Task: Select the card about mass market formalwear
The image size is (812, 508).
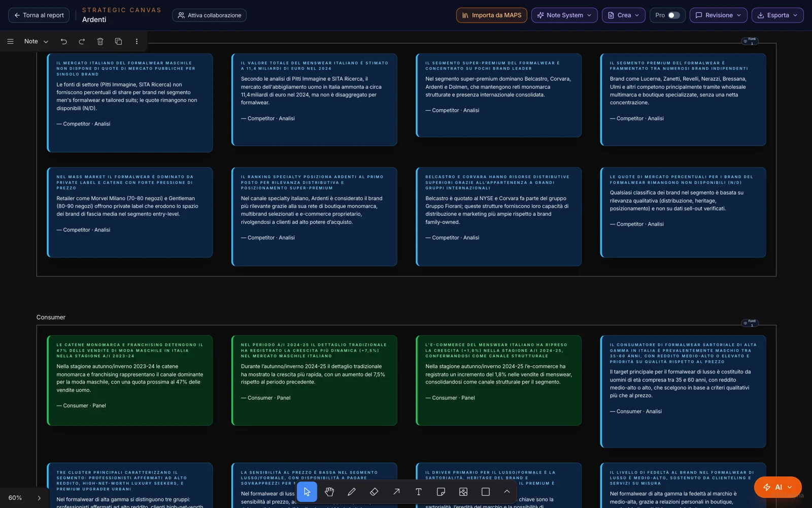Action: coord(129,212)
